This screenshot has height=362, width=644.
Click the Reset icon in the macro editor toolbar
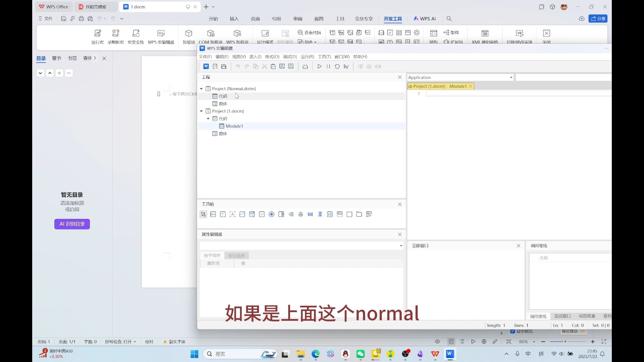(x=337, y=66)
